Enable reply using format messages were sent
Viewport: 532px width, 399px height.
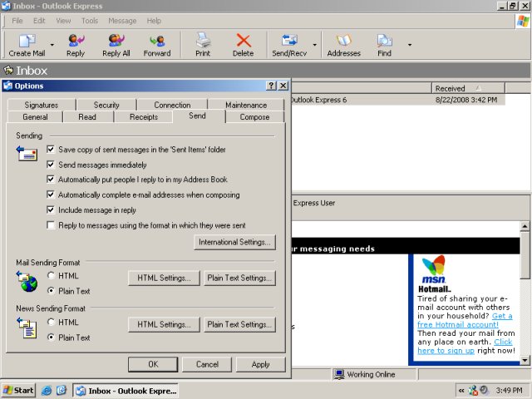point(51,225)
